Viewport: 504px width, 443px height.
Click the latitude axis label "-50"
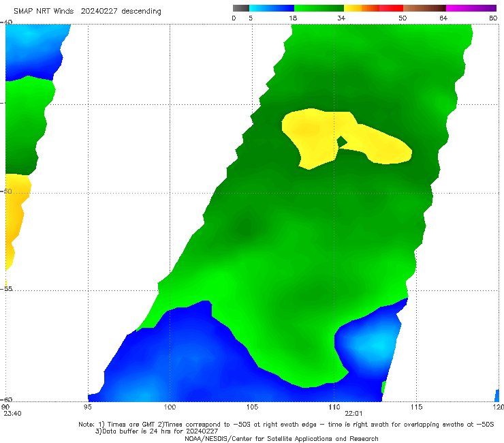point(6,191)
